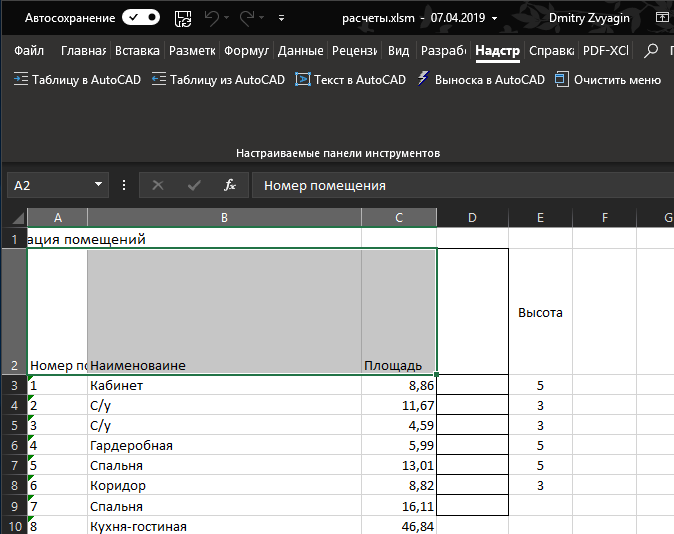
Task: Switch to the Формулы tab
Action: [246, 51]
